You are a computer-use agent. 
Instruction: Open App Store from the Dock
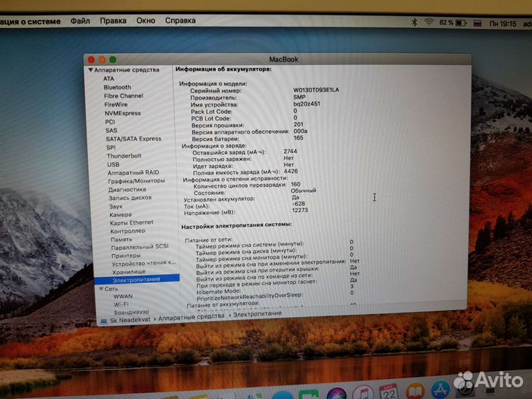click(440, 389)
